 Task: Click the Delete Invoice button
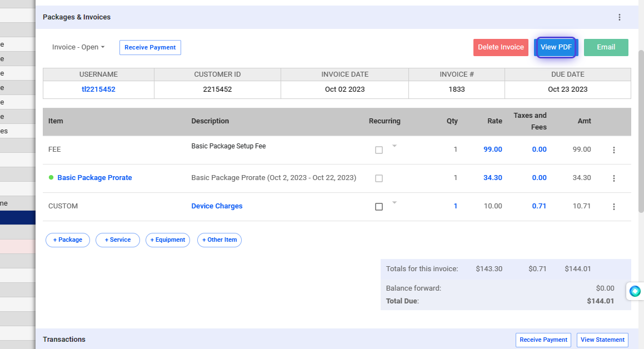pyautogui.click(x=501, y=47)
